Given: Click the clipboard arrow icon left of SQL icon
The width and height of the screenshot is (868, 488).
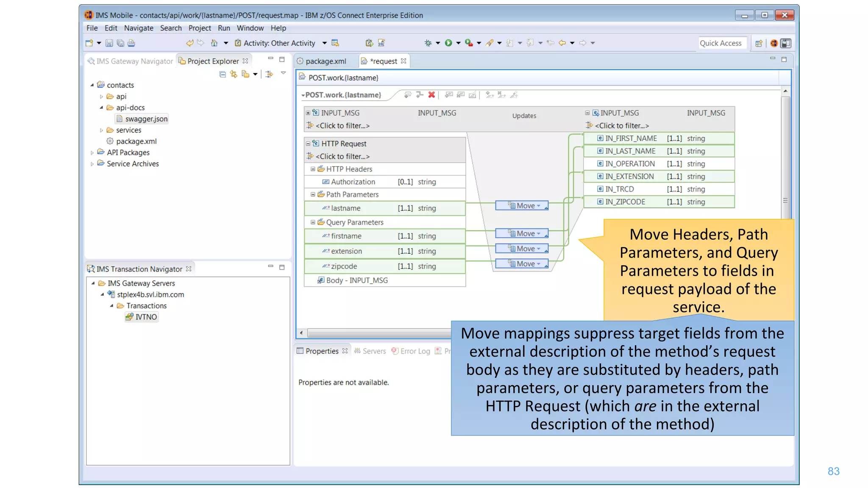Looking at the screenshot, I should (x=369, y=43).
